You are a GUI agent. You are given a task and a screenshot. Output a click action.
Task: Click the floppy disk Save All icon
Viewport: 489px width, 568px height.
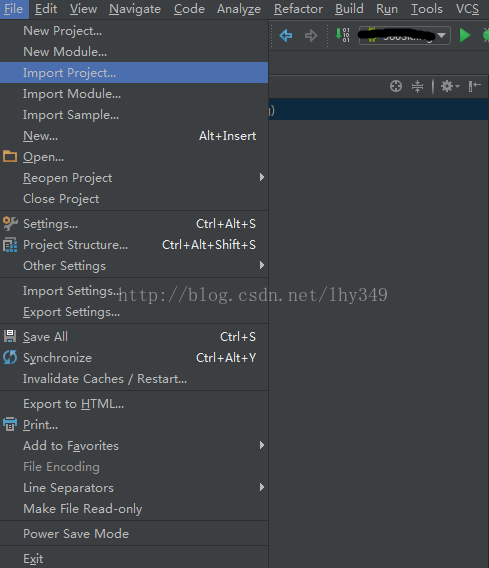[10, 336]
